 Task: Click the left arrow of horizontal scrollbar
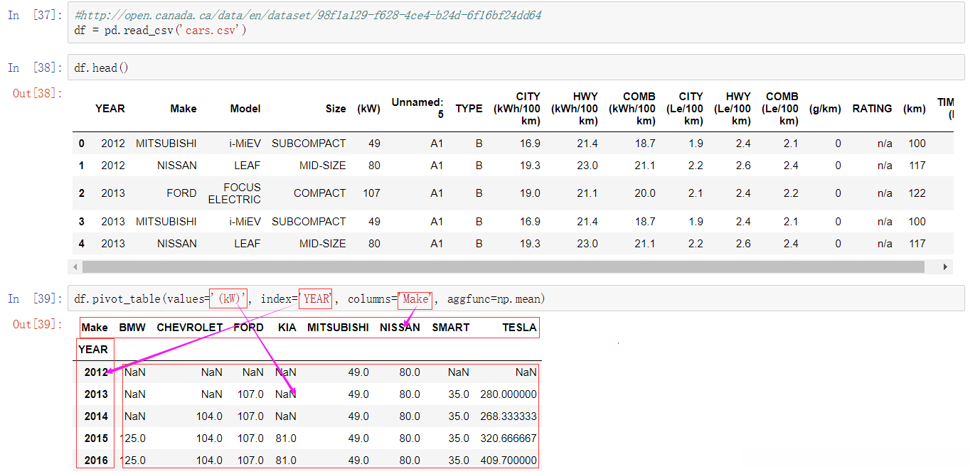(75, 267)
